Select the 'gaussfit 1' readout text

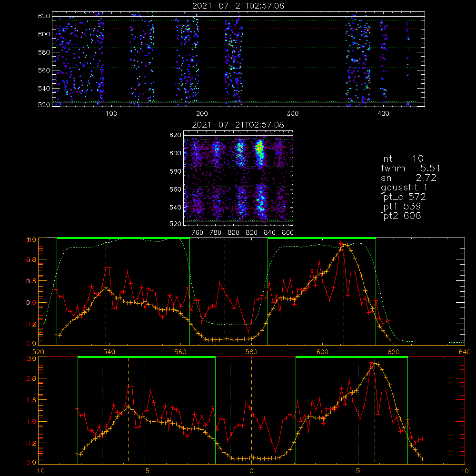[x=404, y=187]
